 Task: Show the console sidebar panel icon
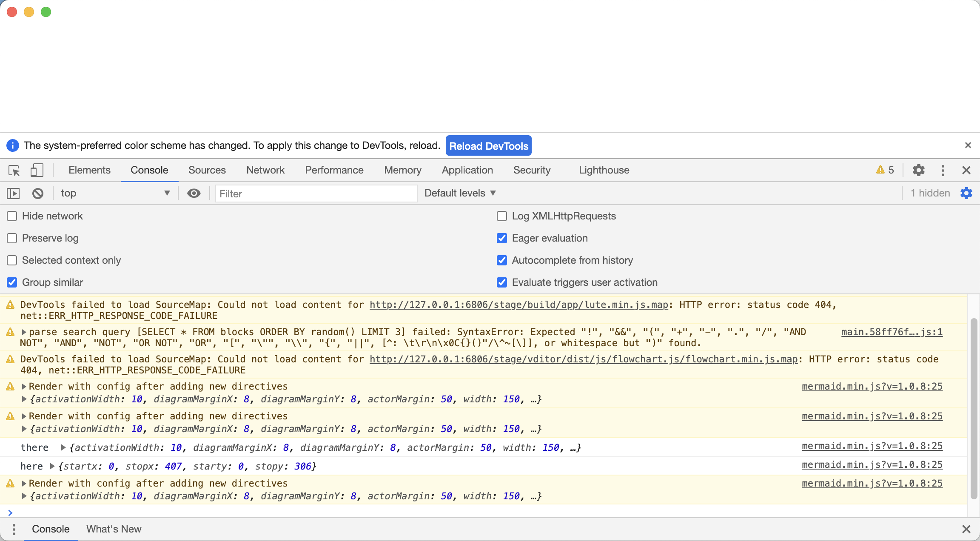coord(13,194)
